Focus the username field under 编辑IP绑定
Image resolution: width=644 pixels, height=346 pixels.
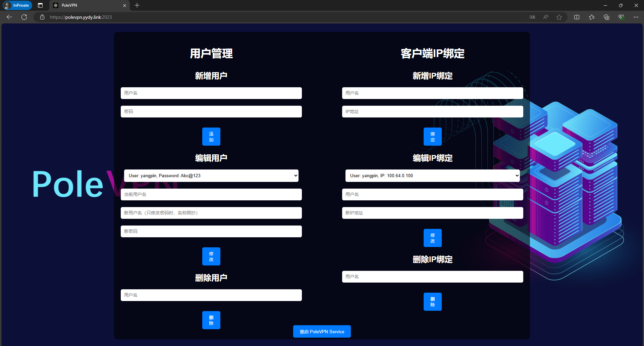click(433, 194)
